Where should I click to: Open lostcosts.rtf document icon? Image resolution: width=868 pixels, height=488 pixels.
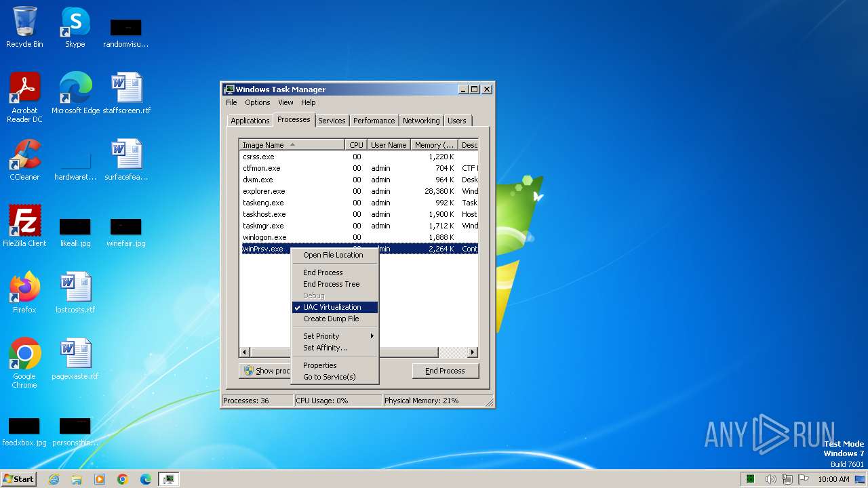75,293
